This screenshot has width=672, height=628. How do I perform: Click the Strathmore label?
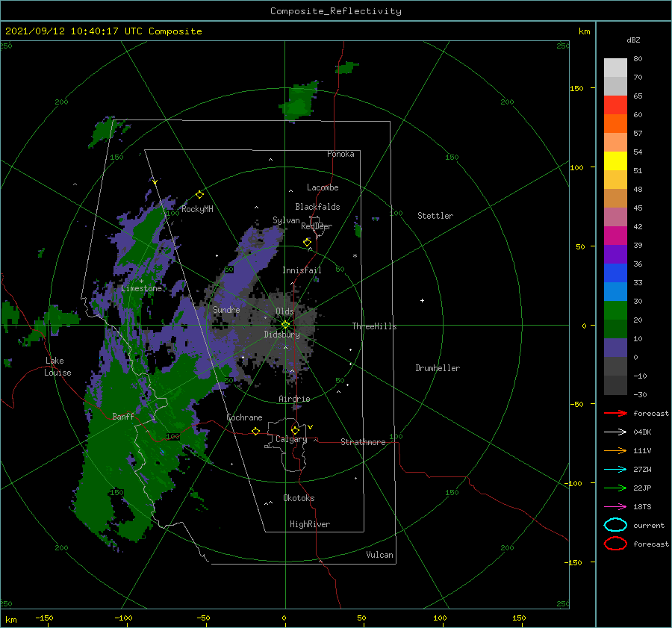[x=363, y=442]
